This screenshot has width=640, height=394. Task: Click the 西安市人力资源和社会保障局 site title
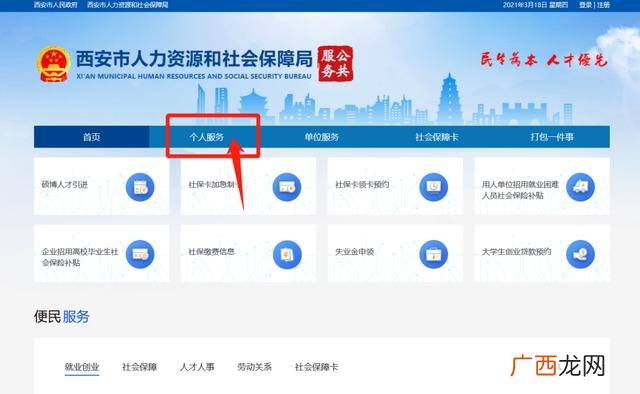194,59
